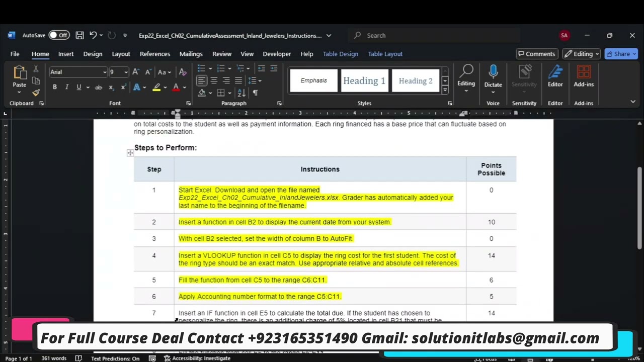Switch to the Layout tab

coord(121,54)
